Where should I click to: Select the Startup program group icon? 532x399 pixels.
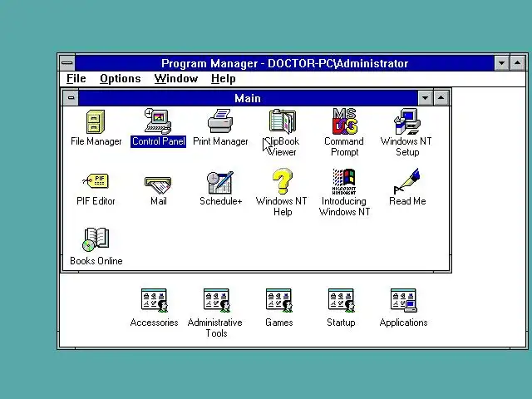[x=341, y=301]
